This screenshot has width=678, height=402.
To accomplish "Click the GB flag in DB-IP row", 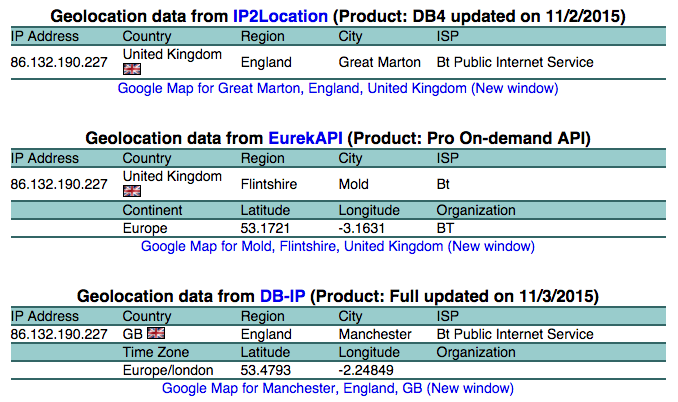I will 156,333.
